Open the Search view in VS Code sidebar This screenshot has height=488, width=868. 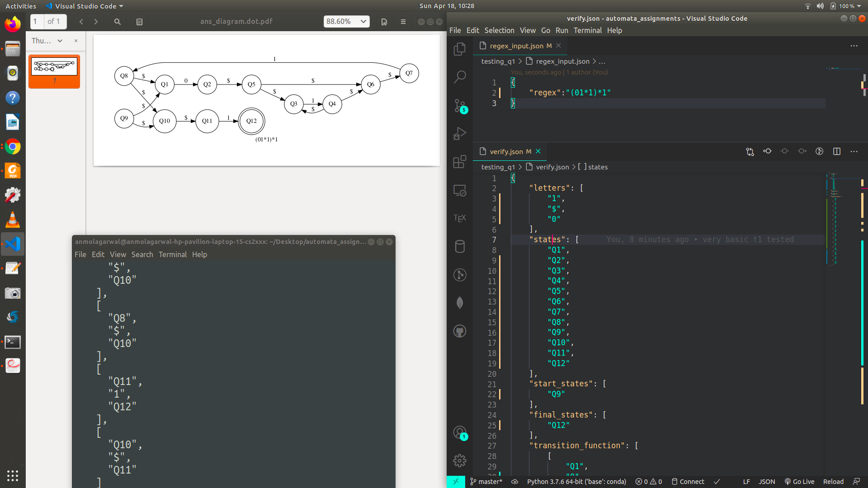(460, 77)
